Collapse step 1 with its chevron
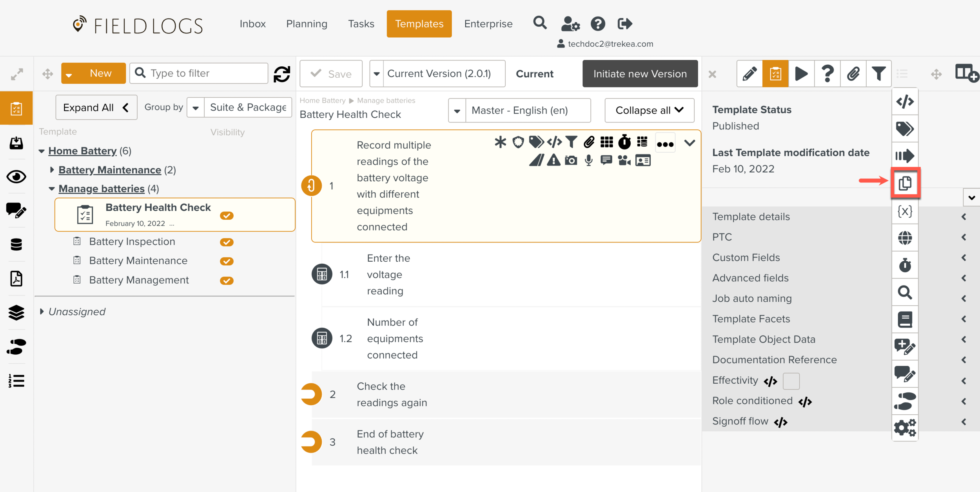This screenshot has height=492, width=980. pyautogui.click(x=690, y=143)
